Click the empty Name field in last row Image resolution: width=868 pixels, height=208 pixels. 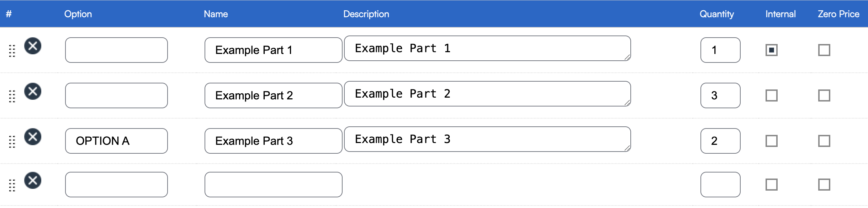(x=273, y=185)
